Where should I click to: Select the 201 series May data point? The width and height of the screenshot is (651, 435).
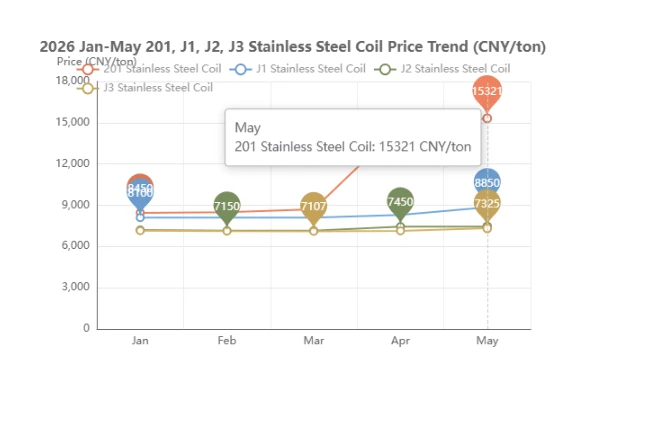pyautogui.click(x=487, y=118)
